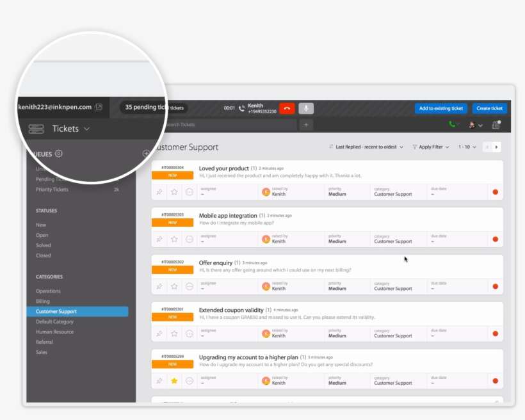The image size is (525, 420).
Task: Open the Operations category
Action: click(48, 291)
